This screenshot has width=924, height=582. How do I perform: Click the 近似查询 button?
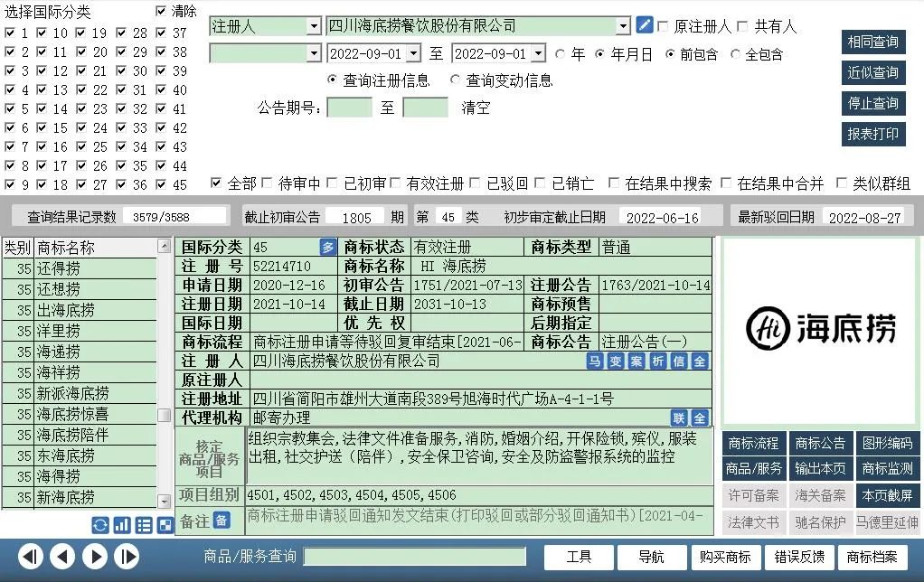point(872,72)
